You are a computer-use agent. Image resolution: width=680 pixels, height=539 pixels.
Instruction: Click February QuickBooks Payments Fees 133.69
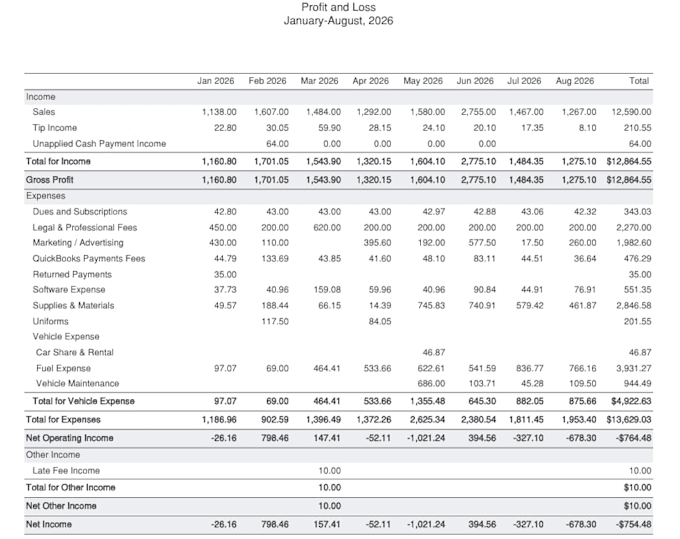275,259
